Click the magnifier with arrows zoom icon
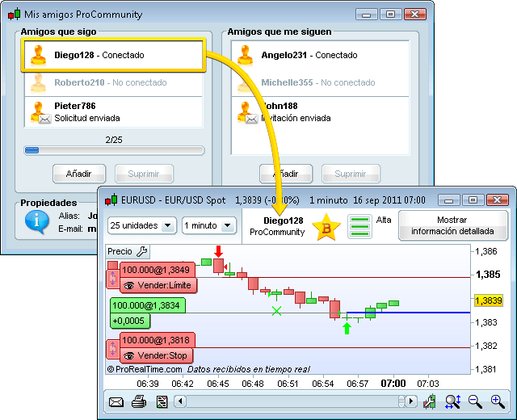The width and height of the screenshot is (517, 420). 452,401
